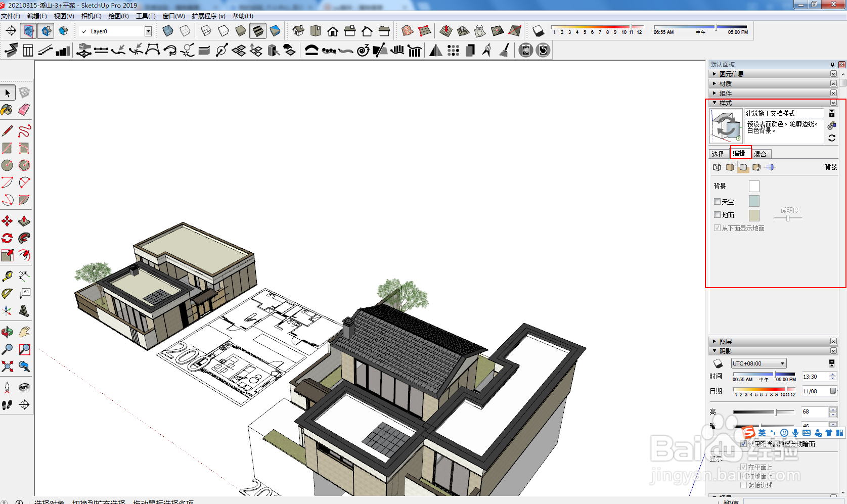Collapse the 样式 styles panel
Viewport: 847px width, 504px height.
(x=774, y=103)
